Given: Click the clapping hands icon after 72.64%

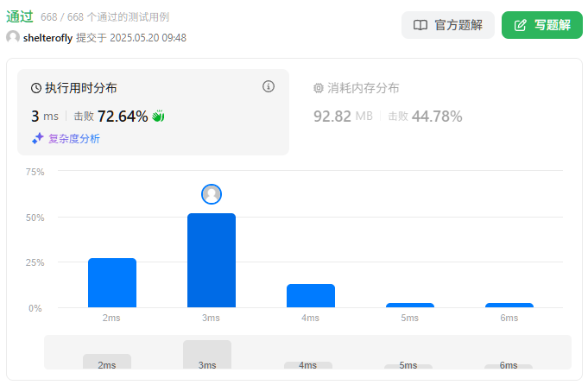Looking at the screenshot, I should [158, 117].
